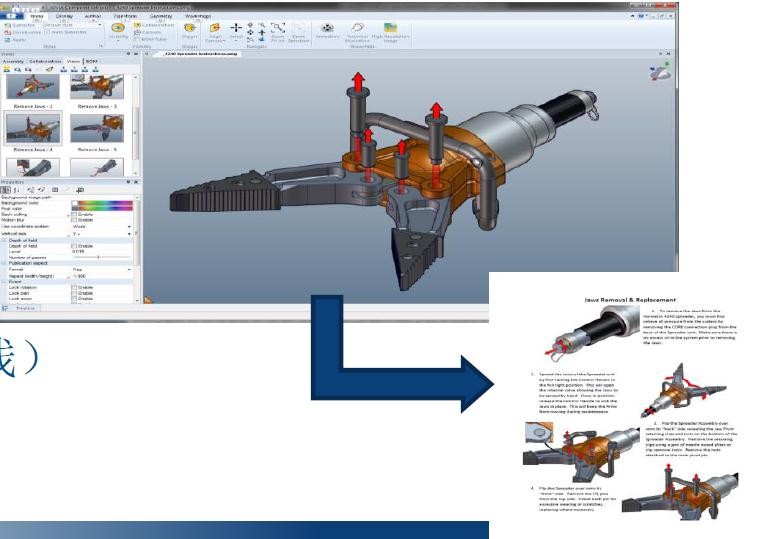This screenshot has height=539, width=761.
Task: Open the Animation workshop film-reel icon
Action: (x=328, y=28)
